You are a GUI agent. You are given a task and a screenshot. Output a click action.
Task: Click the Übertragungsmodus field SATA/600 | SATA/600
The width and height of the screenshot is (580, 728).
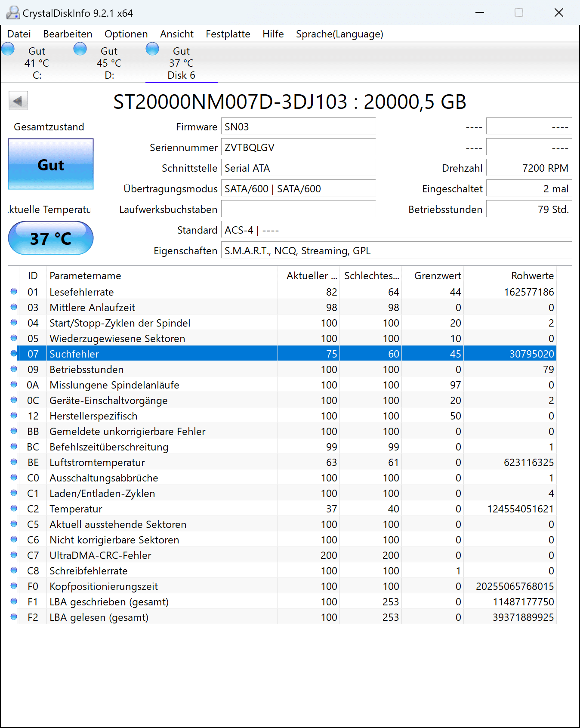[298, 189]
